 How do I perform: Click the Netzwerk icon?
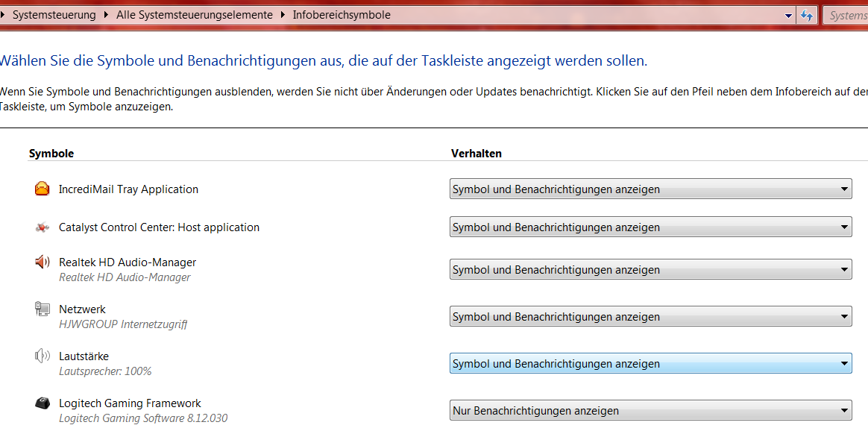(42, 309)
